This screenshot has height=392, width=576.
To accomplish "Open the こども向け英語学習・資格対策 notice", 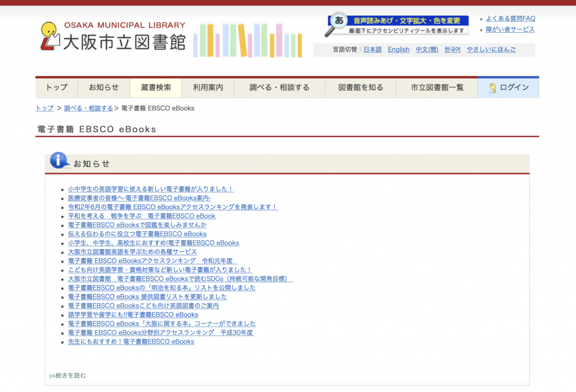I will [x=160, y=269].
